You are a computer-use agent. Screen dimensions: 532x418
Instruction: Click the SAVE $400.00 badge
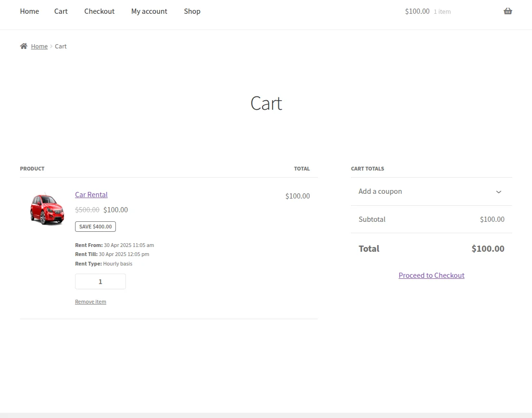tap(95, 227)
